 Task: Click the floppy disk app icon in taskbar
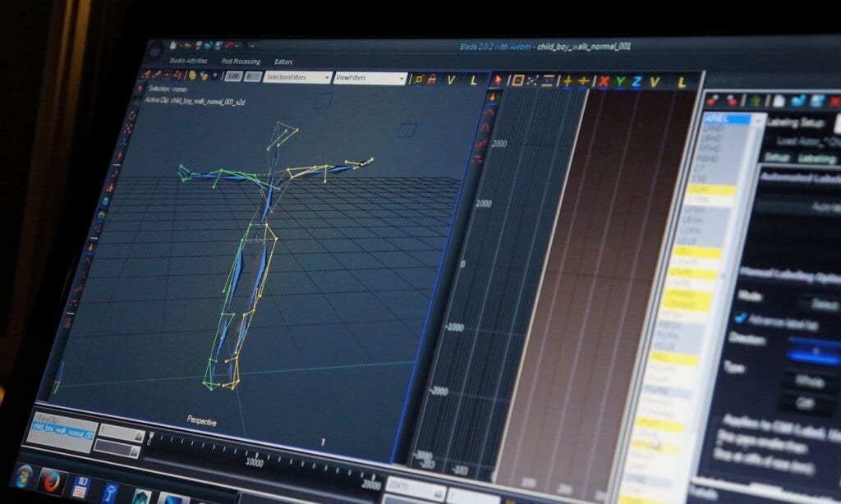click(80, 487)
